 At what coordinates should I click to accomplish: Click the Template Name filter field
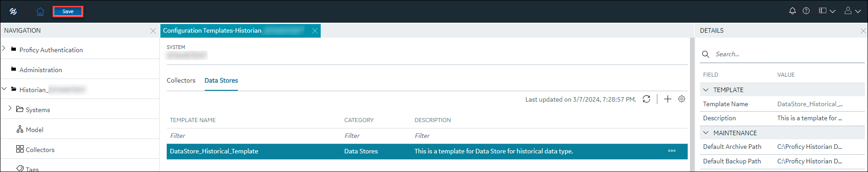[254, 136]
